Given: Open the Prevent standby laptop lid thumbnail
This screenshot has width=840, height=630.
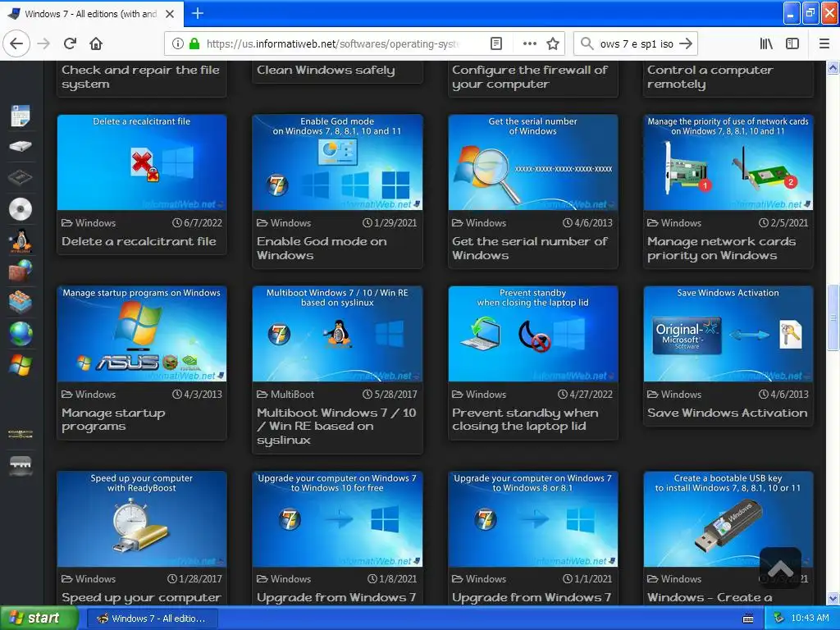Looking at the screenshot, I should (x=532, y=334).
